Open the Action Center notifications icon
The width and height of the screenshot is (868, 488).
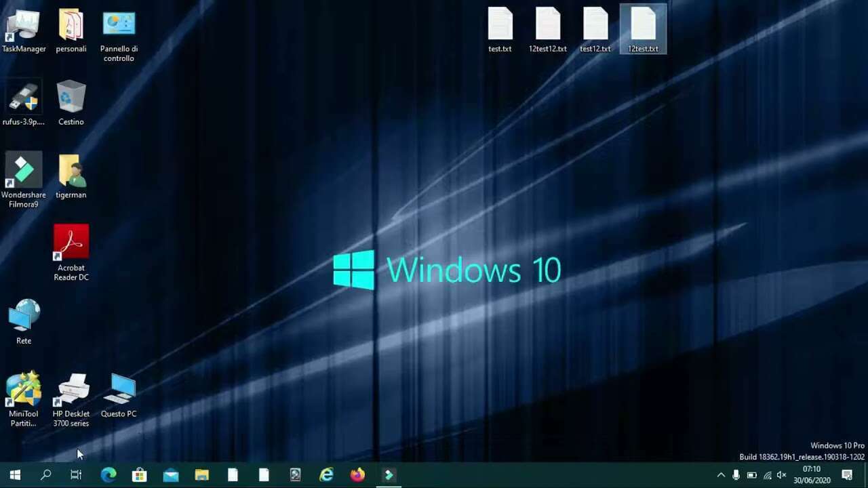(847, 475)
